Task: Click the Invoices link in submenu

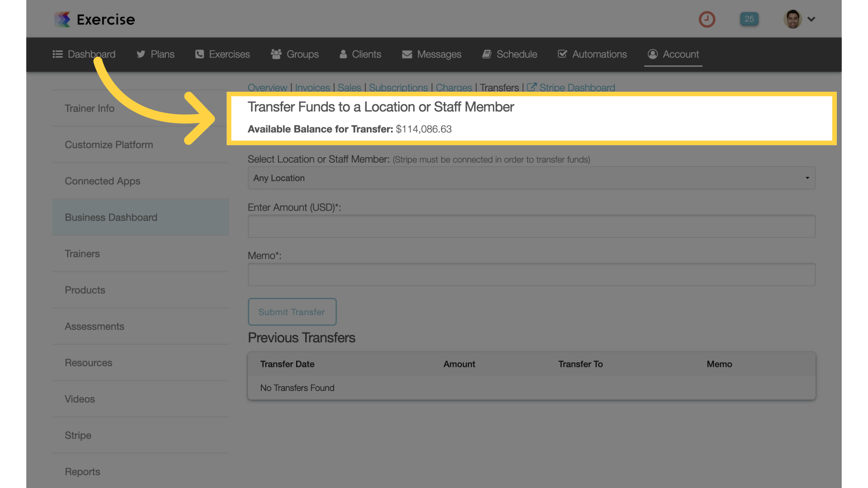Action: 312,88
